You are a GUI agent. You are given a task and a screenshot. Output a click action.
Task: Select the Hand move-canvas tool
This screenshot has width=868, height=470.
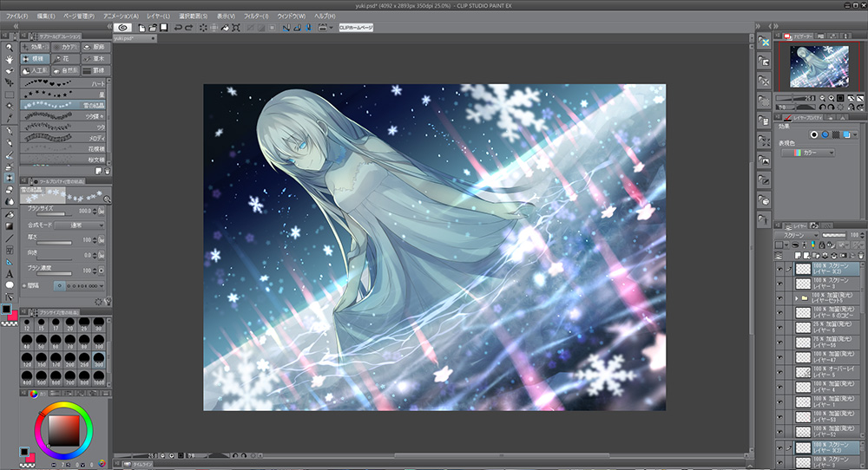coord(9,59)
